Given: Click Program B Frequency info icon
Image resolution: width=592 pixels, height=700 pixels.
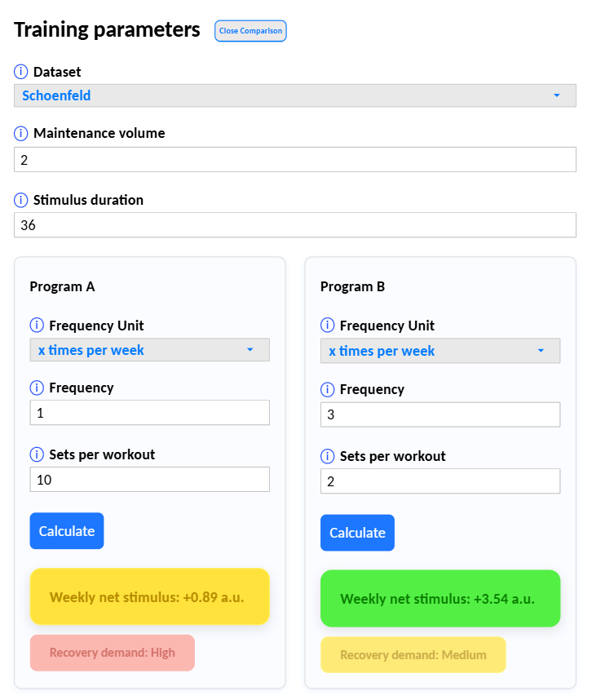Looking at the screenshot, I should [x=328, y=389].
